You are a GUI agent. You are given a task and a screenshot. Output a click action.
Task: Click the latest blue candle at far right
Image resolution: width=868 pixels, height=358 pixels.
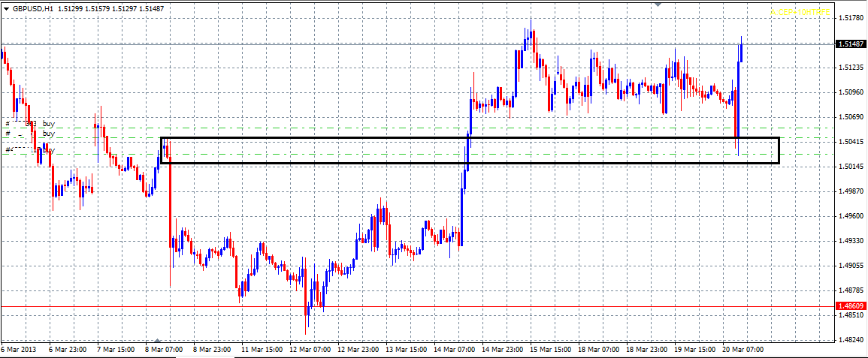coord(742,51)
